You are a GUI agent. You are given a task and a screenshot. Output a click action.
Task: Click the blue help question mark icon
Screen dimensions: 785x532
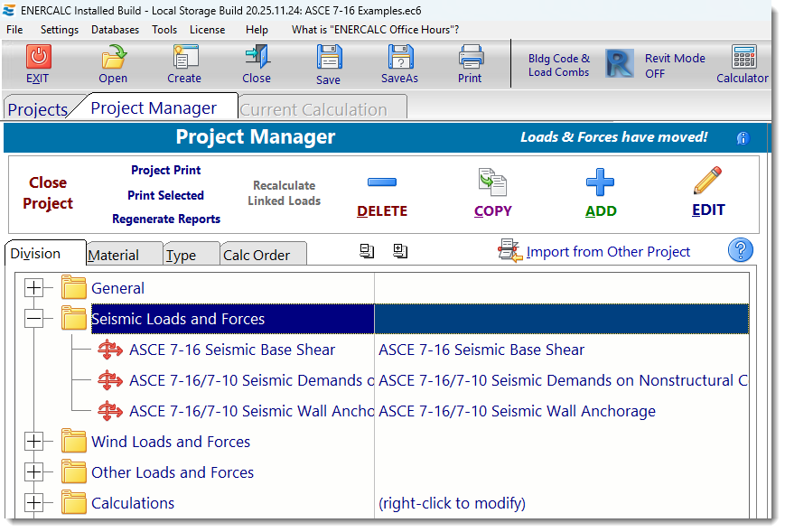740,250
